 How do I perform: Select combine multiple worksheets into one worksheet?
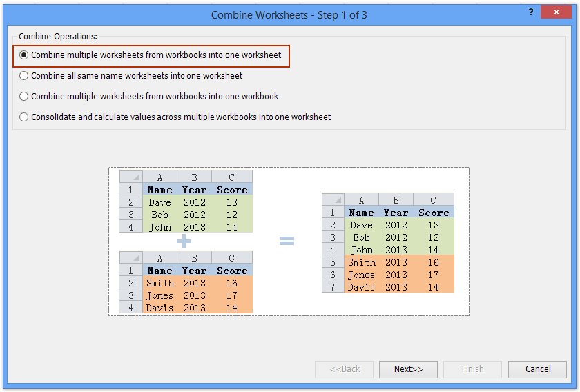tap(24, 55)
